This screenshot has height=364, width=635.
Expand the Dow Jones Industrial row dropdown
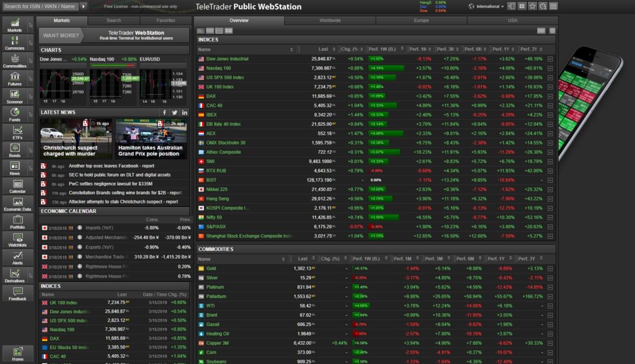pos(550,59)
